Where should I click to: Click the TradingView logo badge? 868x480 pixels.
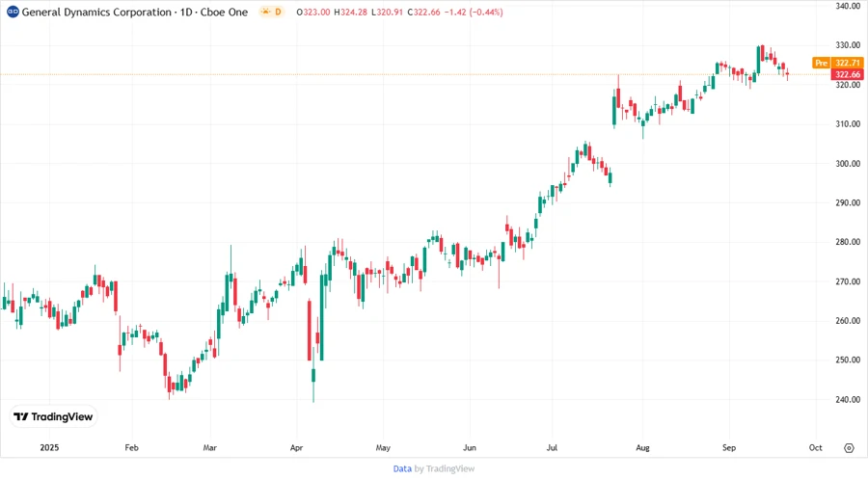coord(54,417)
